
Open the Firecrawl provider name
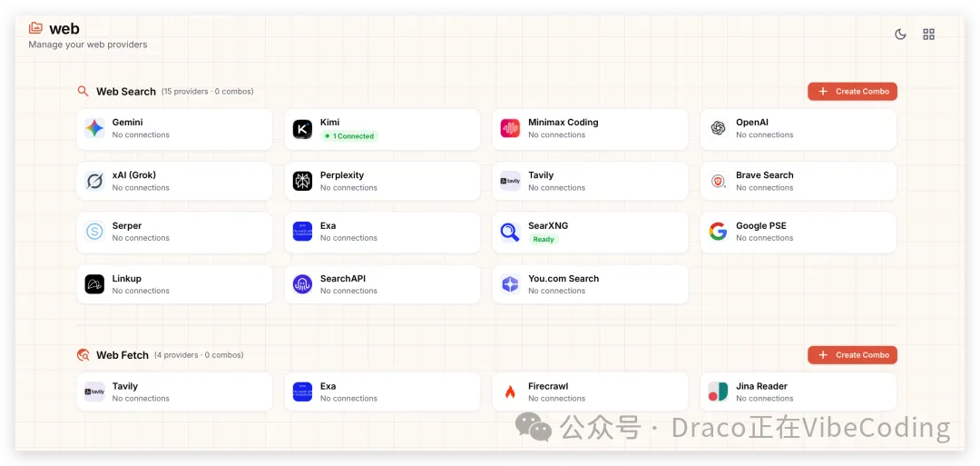point(548,386)
